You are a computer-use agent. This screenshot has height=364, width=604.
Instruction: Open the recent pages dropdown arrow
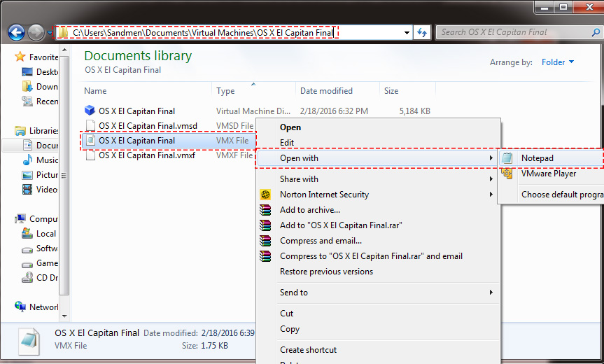coord(49,33)
